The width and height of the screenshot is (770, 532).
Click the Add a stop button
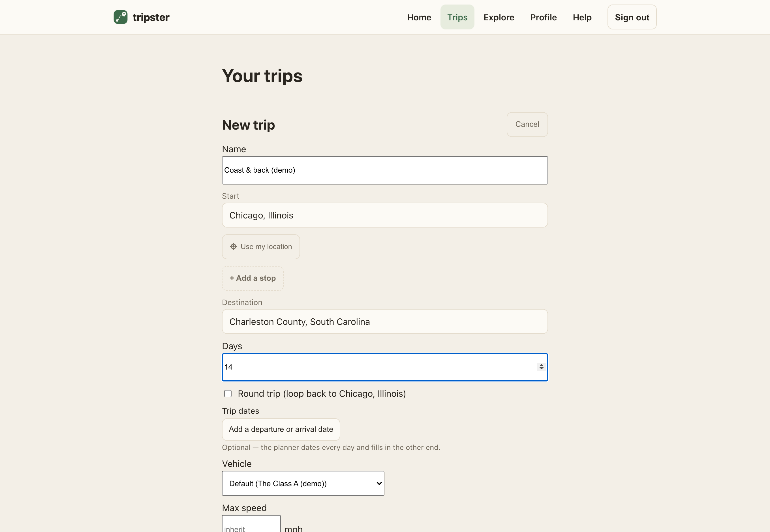pyautogui.click(x=253, y=278)
